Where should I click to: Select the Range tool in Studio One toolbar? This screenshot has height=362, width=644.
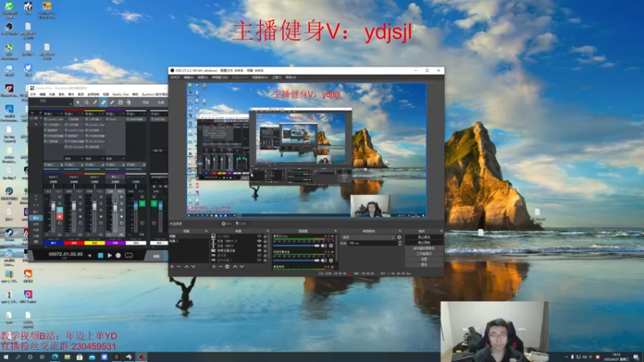pos(86,103)
